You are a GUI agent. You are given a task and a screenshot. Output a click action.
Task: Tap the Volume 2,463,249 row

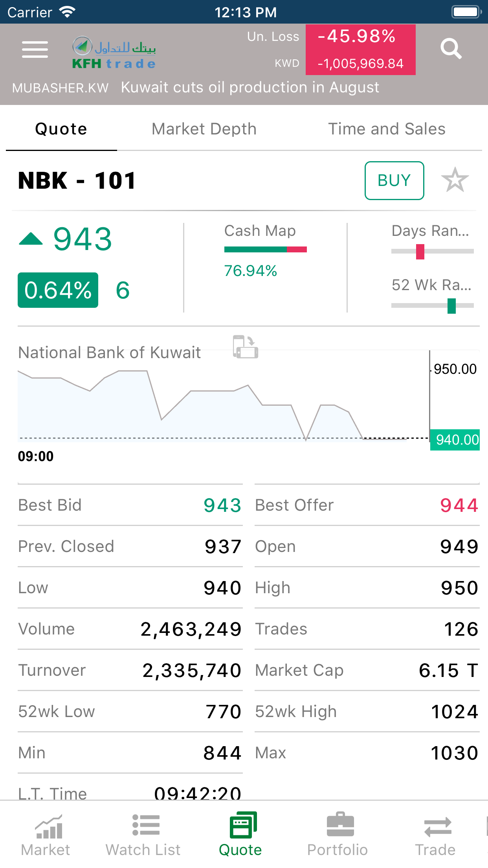pyautogui.click(x=130, y=629)
